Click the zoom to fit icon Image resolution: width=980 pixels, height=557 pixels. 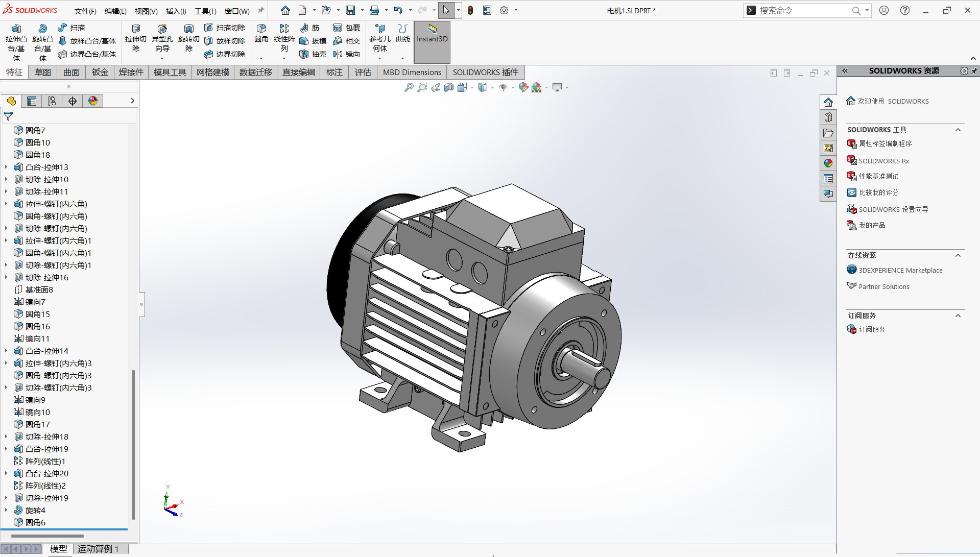coord(409,88)
